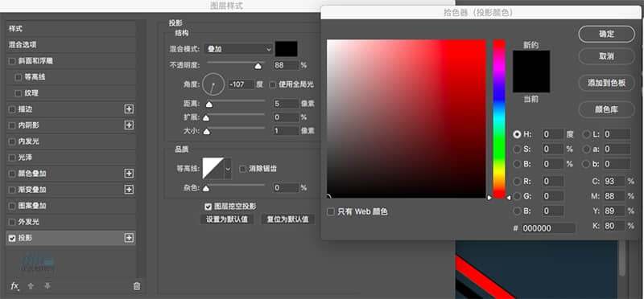Add another 描边 effect with plus icon
This screenshot has height=299, width=644.
pos(129,109)
